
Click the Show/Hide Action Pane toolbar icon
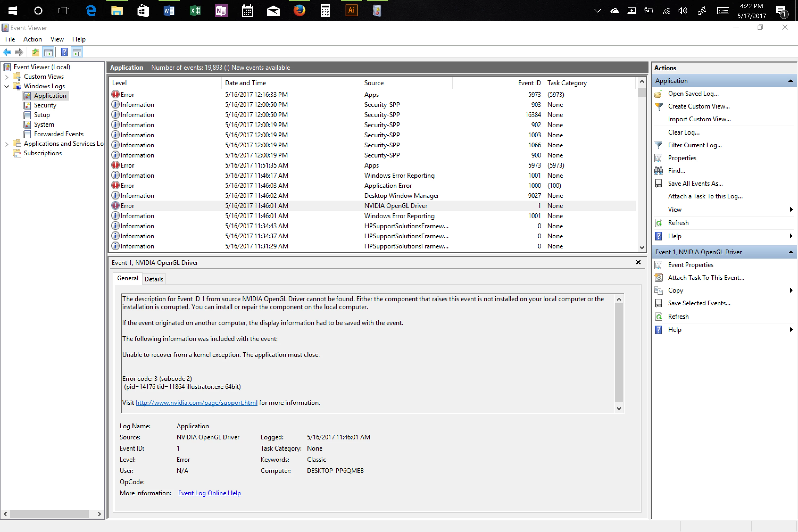(x=77, y=52)
